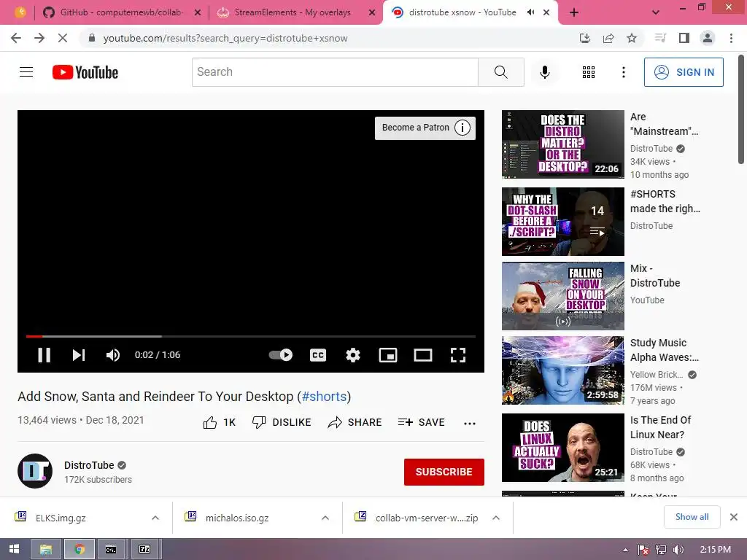Close the StreamElements tab
Viewport: 747px width, 560px height.
372,12
